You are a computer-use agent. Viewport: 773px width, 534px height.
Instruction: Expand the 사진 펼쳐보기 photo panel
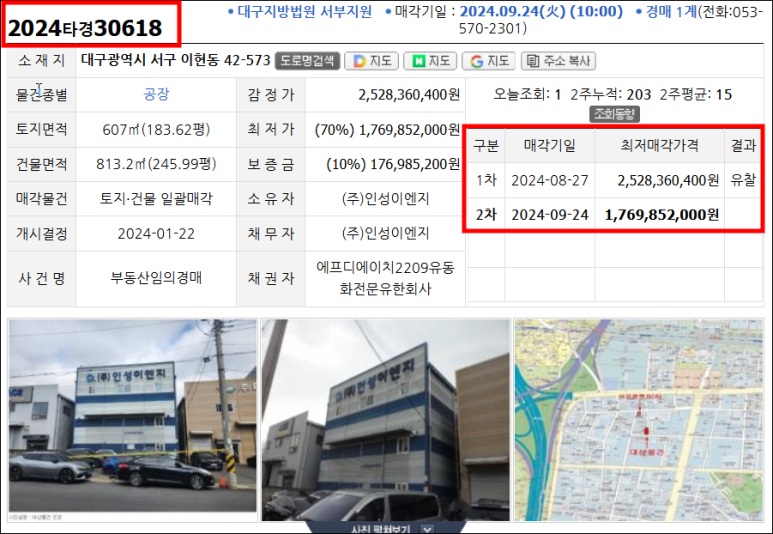pos(386,529)
